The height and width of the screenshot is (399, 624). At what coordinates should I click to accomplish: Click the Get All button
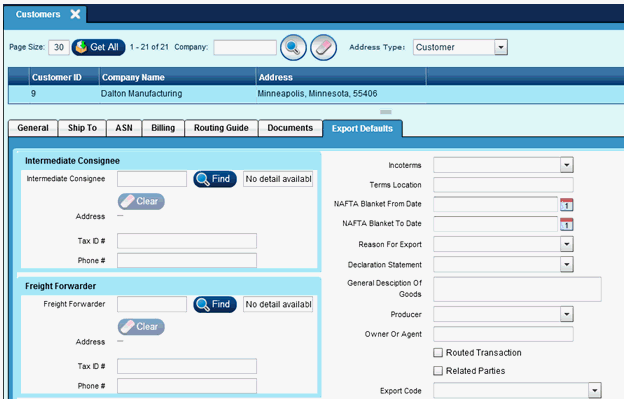tap(98, 47)
